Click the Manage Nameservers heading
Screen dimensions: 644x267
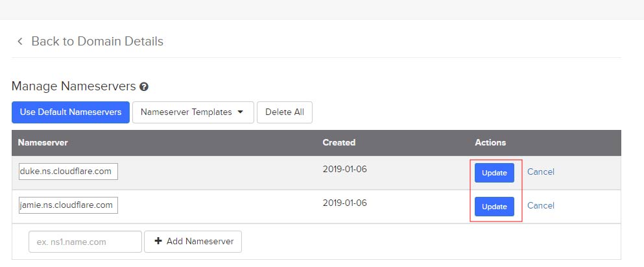(x=73, y=86)
